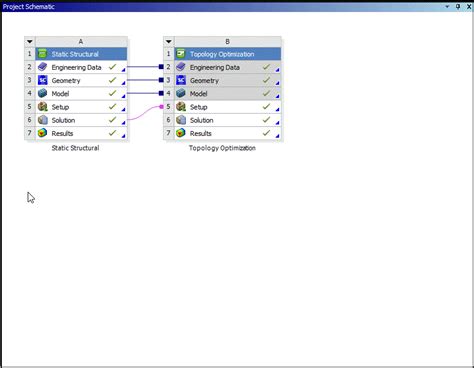The image size is (474, 368).
Task: Select the Geometry cell in system B
Action: point(228,80)
